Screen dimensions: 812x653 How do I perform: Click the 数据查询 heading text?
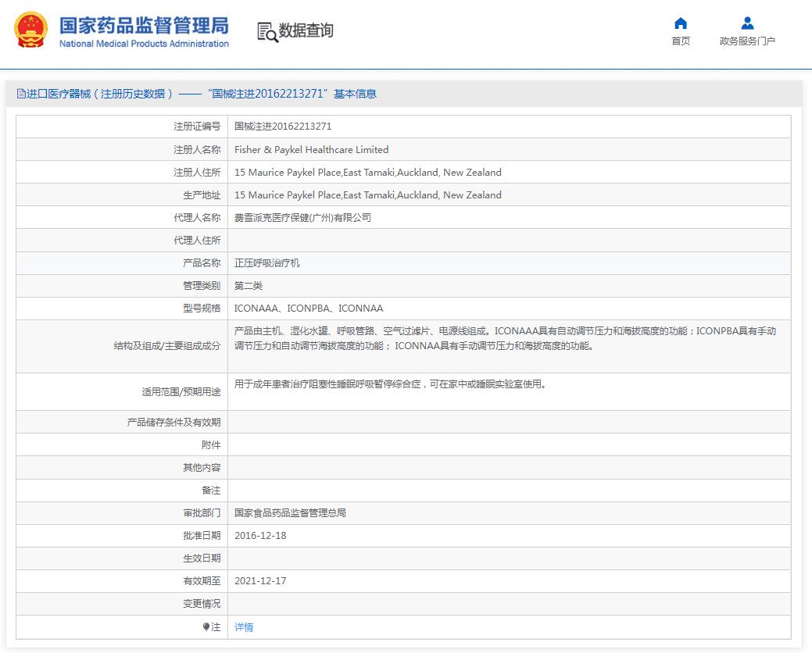coord(306,30)
